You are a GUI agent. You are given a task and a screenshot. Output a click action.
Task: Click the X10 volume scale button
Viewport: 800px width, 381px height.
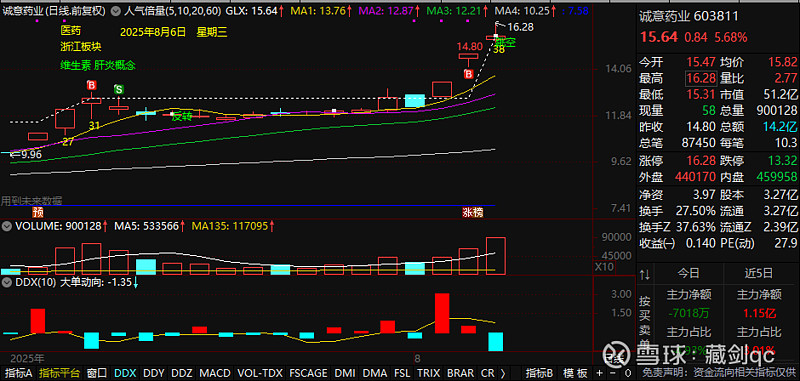[x=604, y=266]
